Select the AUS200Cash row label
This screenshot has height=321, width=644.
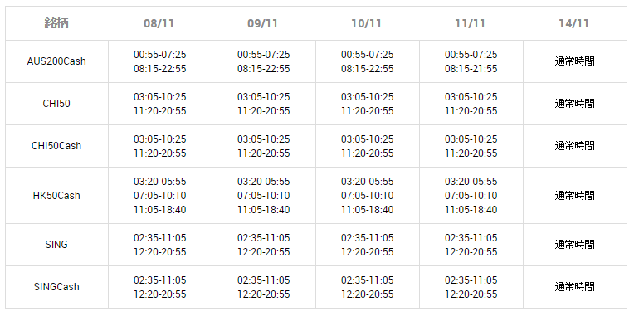point(56,61)
